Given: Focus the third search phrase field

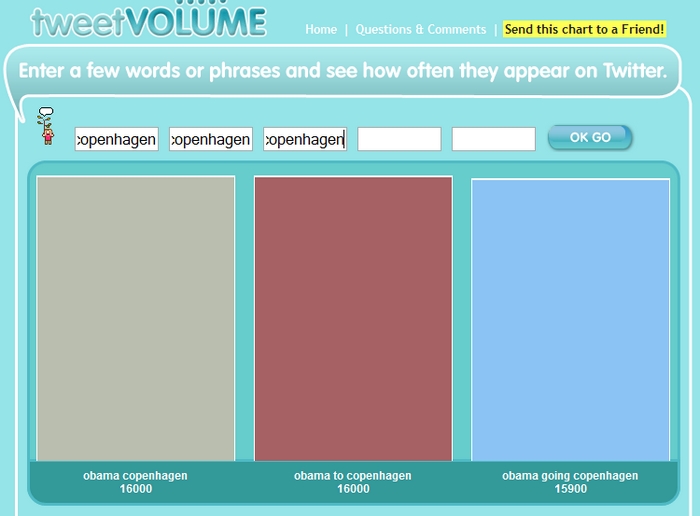Looking at the screenshot, I should (305, 139).
